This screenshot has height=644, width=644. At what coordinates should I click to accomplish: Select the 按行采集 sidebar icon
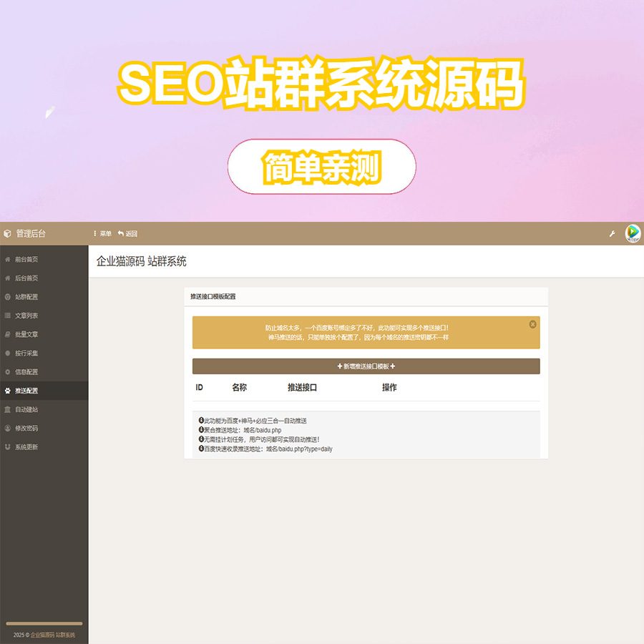point(8,351)
